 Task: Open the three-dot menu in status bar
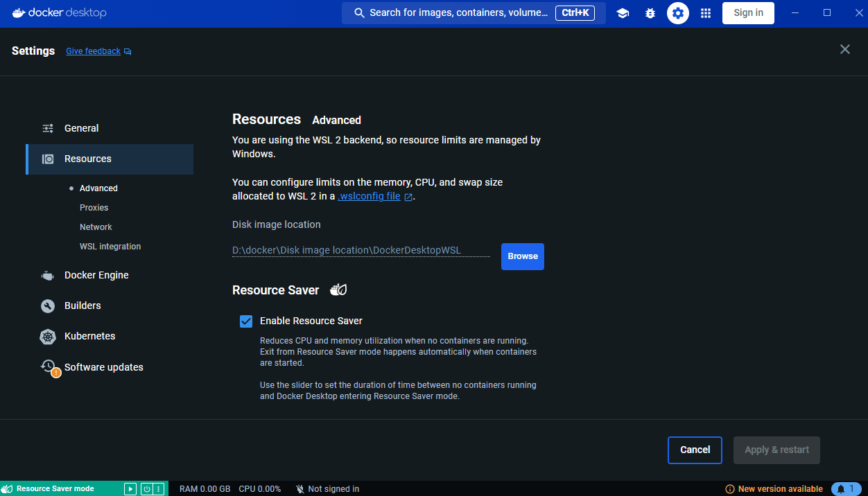159,489
